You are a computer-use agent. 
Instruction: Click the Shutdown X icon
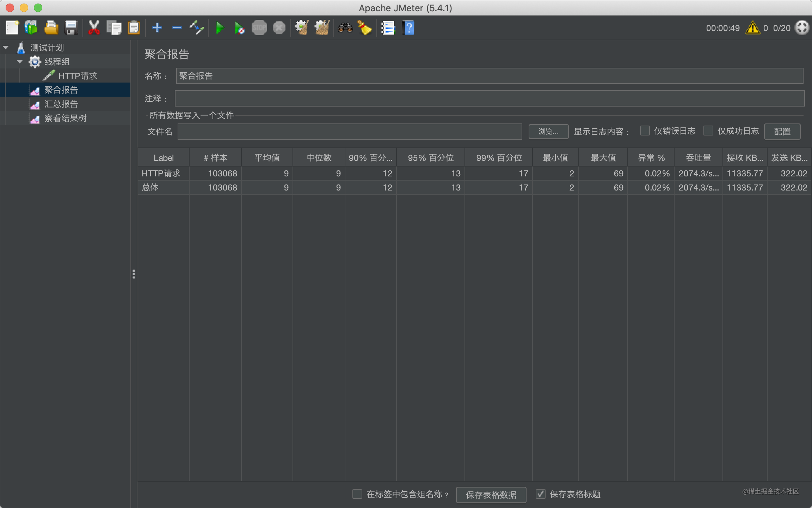point(279,28)
